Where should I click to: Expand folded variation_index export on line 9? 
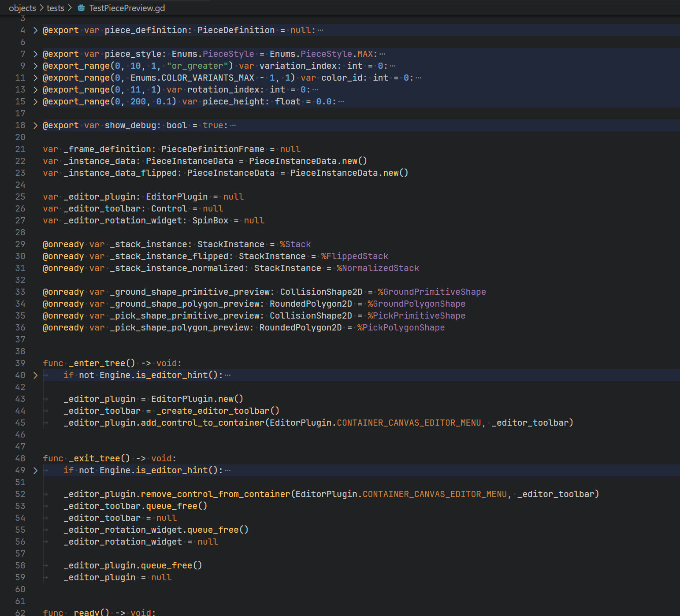pyautogui.click(x=36, y=66)
